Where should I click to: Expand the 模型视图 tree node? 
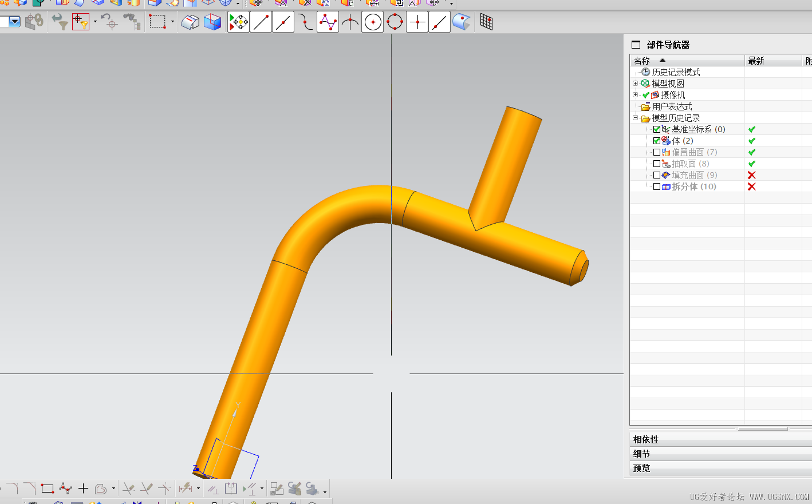pyautogui.click(x=635, y=84)
